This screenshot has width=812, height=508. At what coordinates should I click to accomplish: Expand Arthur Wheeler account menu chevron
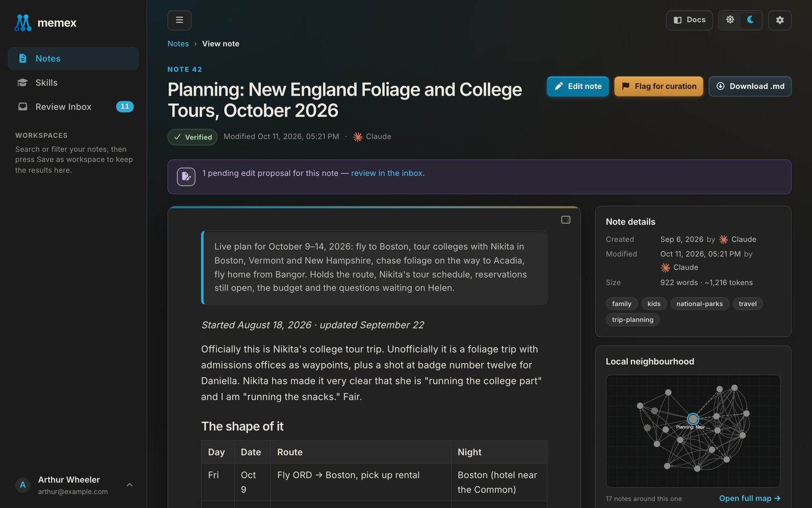pos(129,485)
